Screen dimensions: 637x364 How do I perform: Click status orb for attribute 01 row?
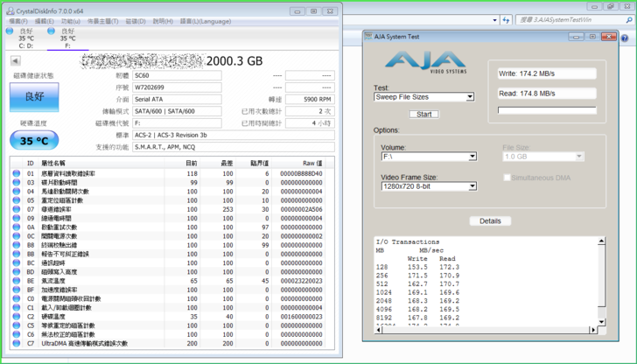(x=16, y=173)
